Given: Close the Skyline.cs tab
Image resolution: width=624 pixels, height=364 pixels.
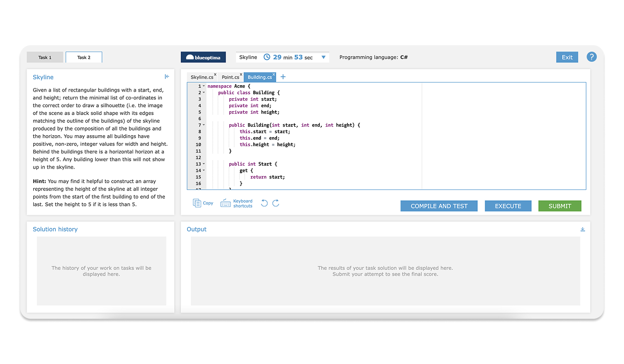Looking at the screenshot, I should [x=215, y=74].
